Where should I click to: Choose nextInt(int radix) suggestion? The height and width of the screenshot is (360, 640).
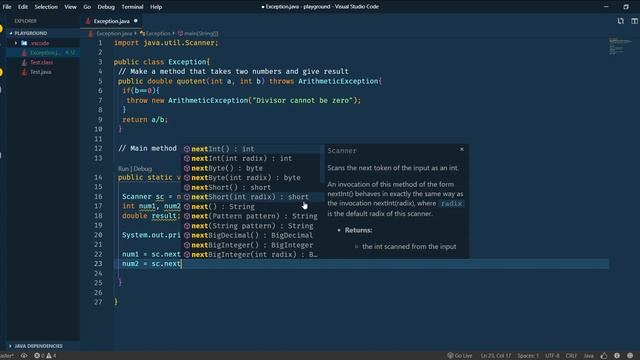[x=251, y=158]
